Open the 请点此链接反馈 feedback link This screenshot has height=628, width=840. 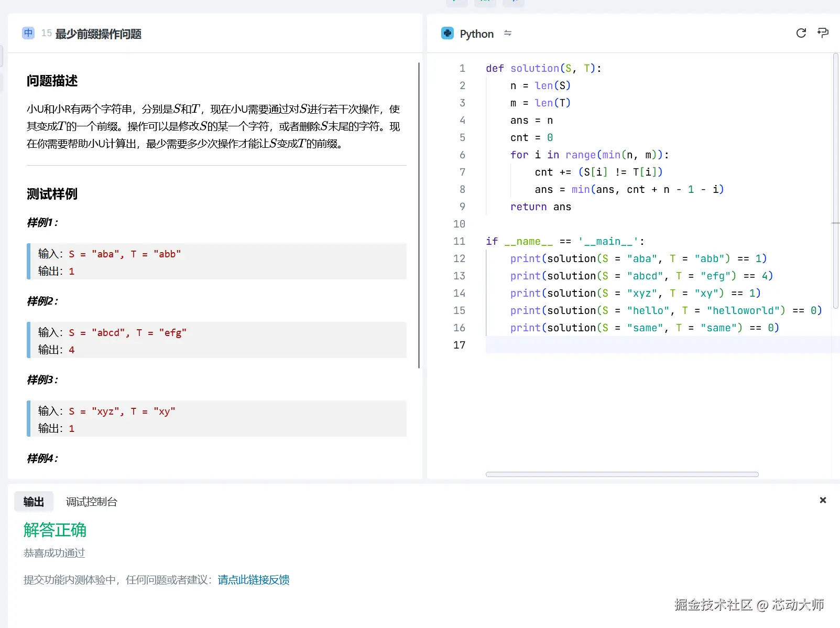click(253, 580)
